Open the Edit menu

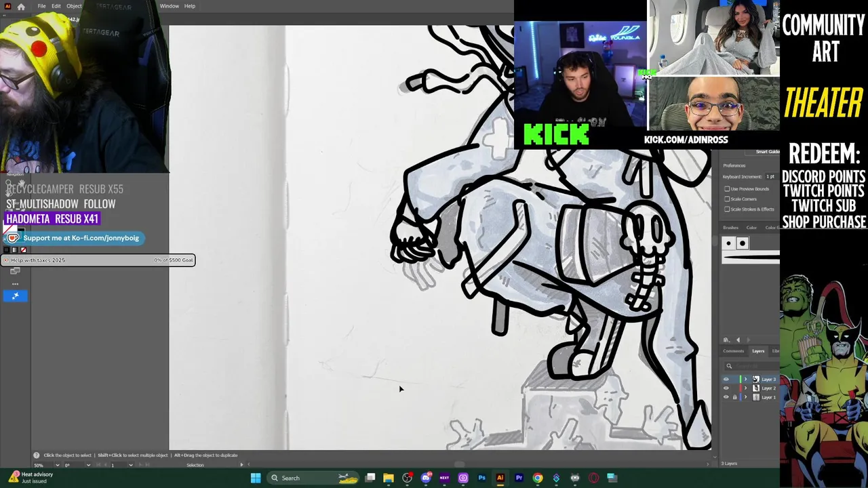56,6
